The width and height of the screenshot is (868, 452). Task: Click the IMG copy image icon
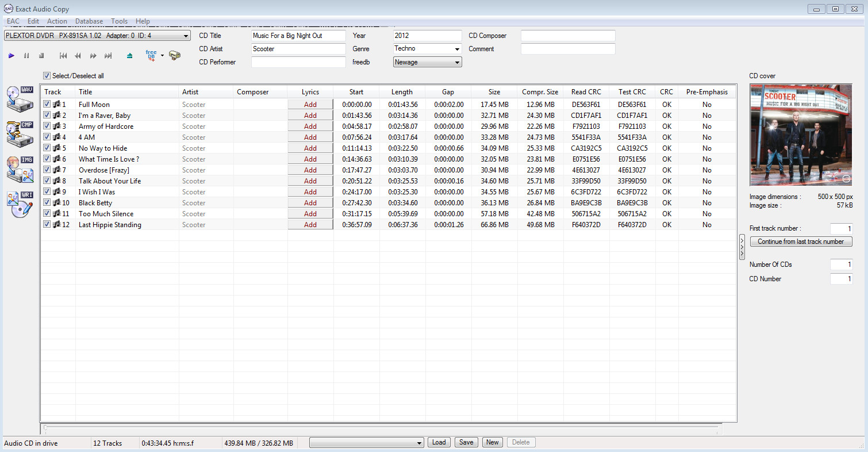pyautogui.click(x=20, y=168)
